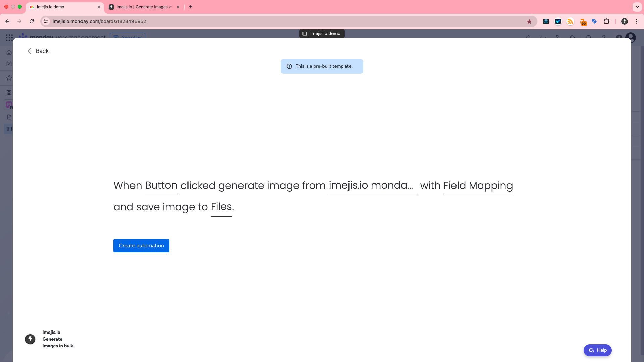Click the browser back arrow
The height and width of the screenshot is (362, 644).
(7, 21)
